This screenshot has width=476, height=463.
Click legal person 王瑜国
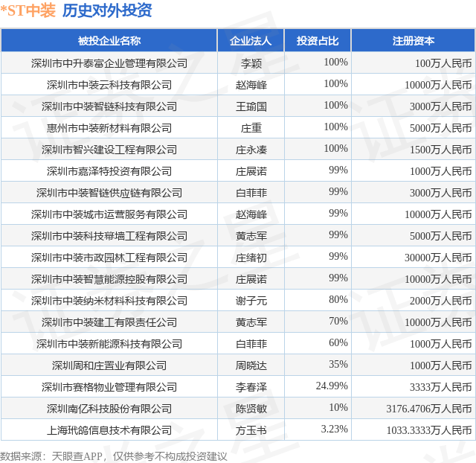pos(251,106)
